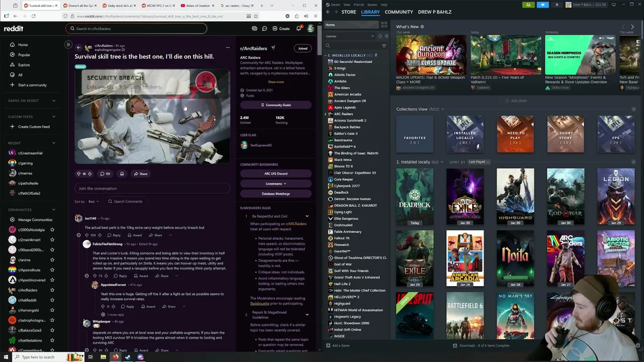This screenshot has width=644, height=362.
Task: Select ARC Raiders in Steam game list
Action: [343, 114]
